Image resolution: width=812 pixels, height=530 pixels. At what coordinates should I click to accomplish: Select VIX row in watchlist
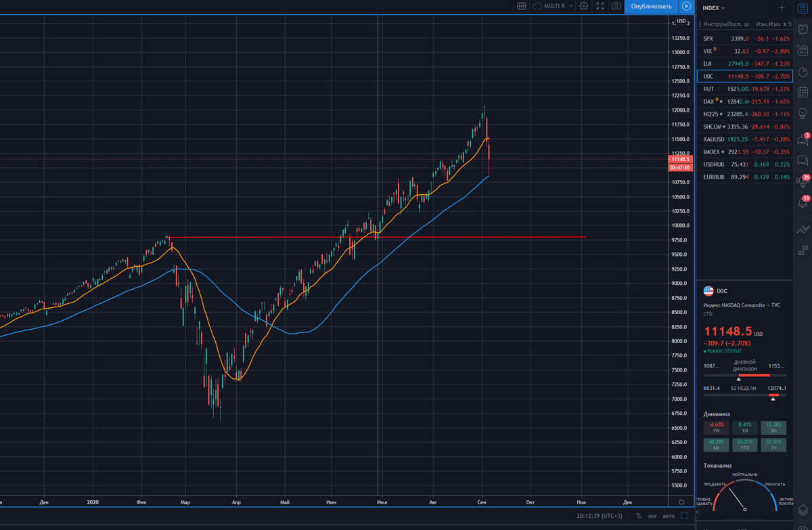744,51
